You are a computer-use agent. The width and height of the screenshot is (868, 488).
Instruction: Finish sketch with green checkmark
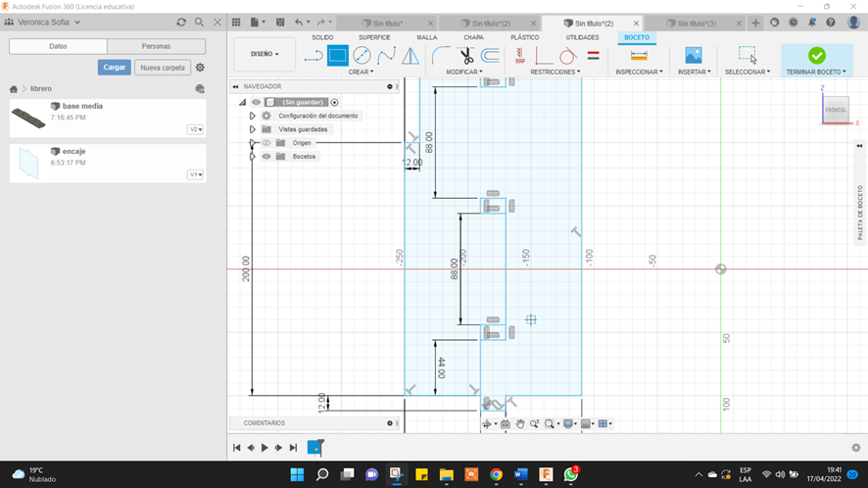[x=816, y=56]
